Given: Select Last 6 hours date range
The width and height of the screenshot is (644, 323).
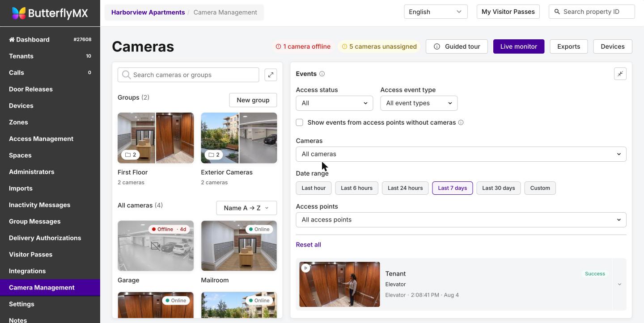Looking at the screenshot, I should pyautogui.click(x=357, y=188).
